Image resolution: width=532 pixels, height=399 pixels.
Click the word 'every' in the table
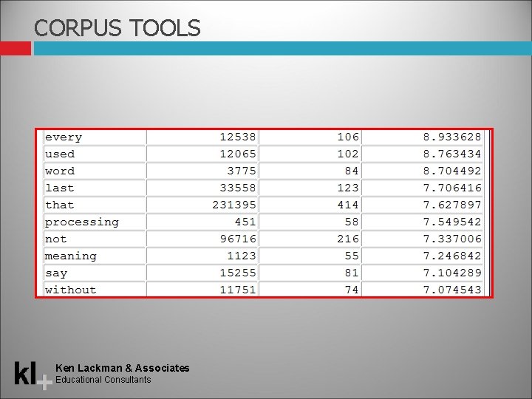(x=64, y=137)
